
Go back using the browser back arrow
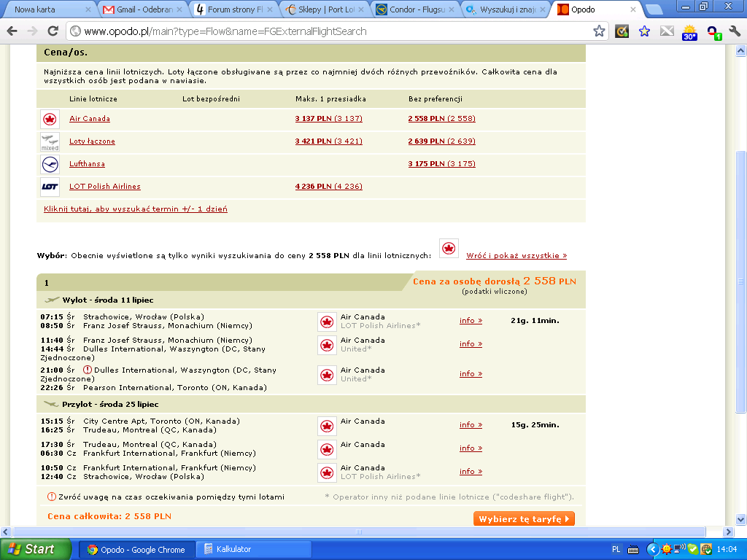tap(12, 31)
